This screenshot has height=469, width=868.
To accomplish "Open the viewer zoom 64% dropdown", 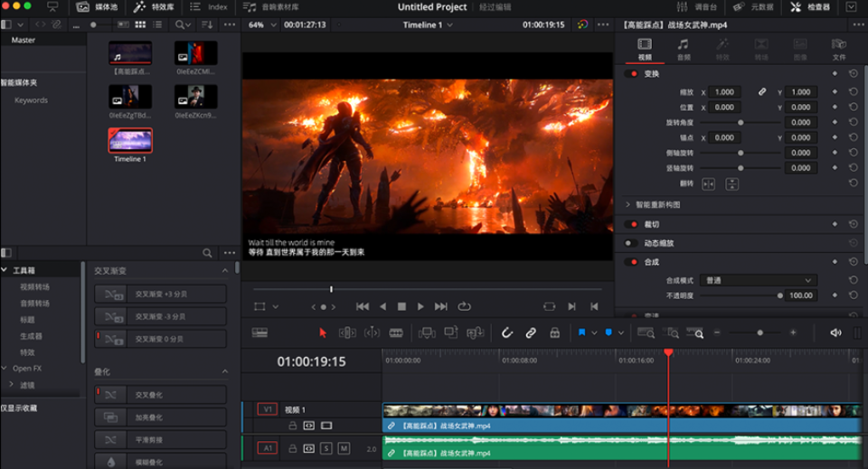I will click(x=262, y=25).
